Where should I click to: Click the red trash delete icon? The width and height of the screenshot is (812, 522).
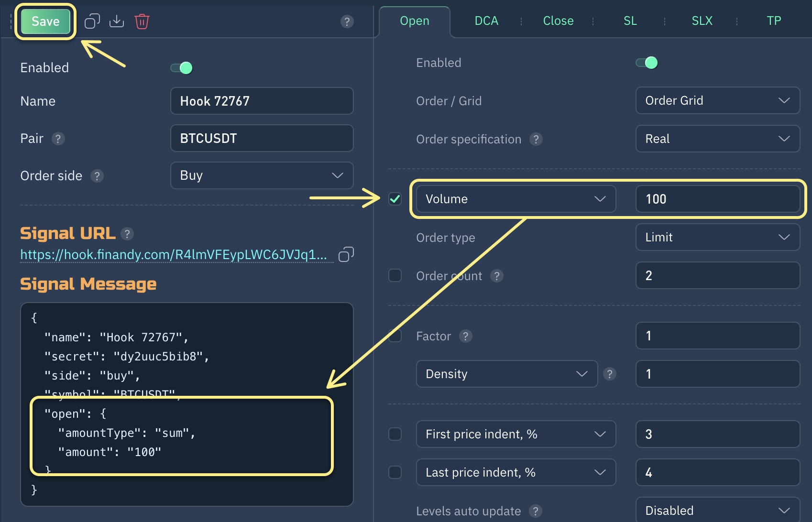point(142,22)
